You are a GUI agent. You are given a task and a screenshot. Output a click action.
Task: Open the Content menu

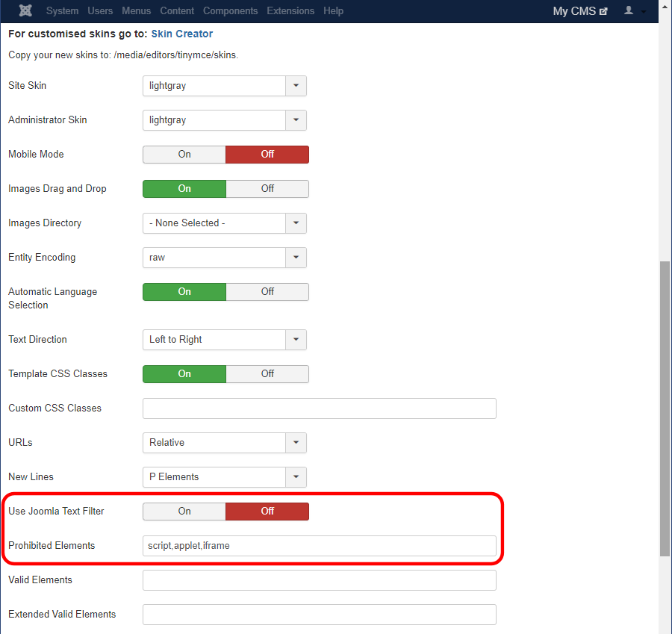pos(177,10)
